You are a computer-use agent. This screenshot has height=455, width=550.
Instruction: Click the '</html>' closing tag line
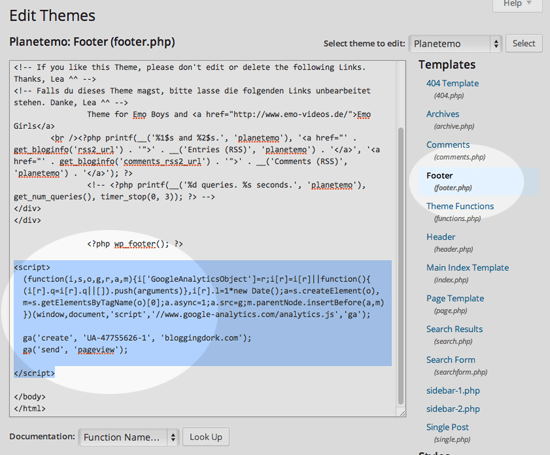pos(29,409)
